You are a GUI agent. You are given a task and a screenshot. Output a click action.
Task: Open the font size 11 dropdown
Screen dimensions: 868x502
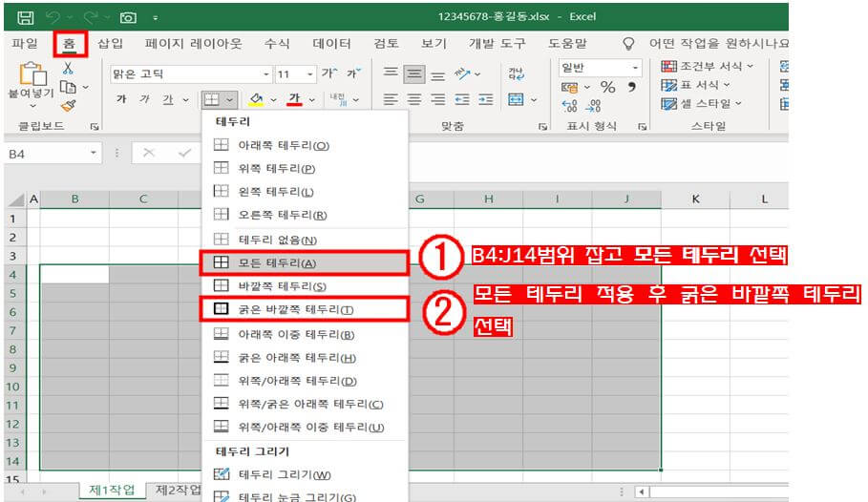[x=309, y=74]
